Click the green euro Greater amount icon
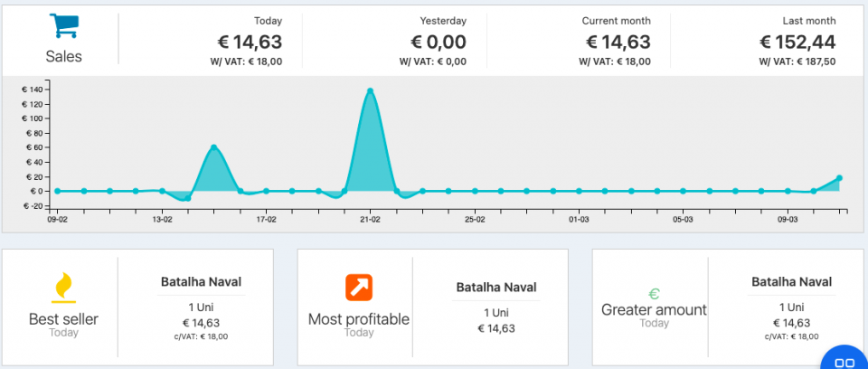This screenshot has height=369, width=868. point(654,294)
